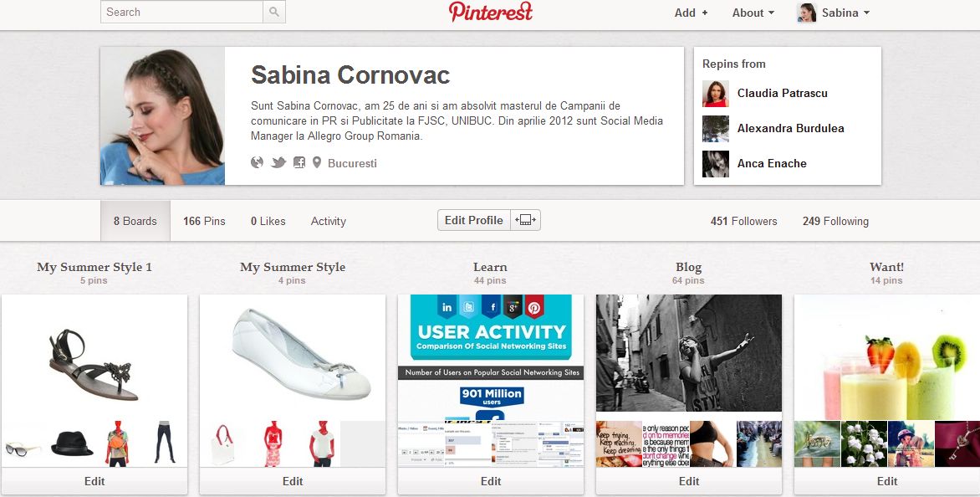Open the Twitter bird icon in profile
This screenshot has height=497, width=980.
point(278,162)
